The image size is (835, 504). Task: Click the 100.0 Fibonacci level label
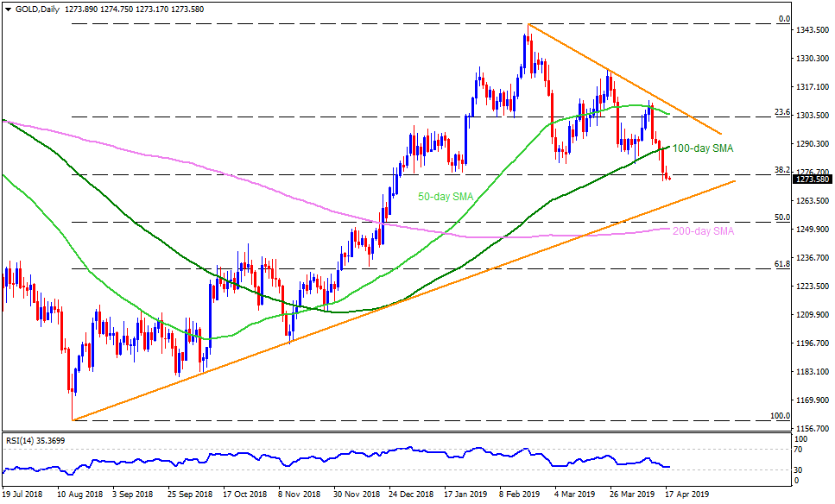tap(780, 416)
